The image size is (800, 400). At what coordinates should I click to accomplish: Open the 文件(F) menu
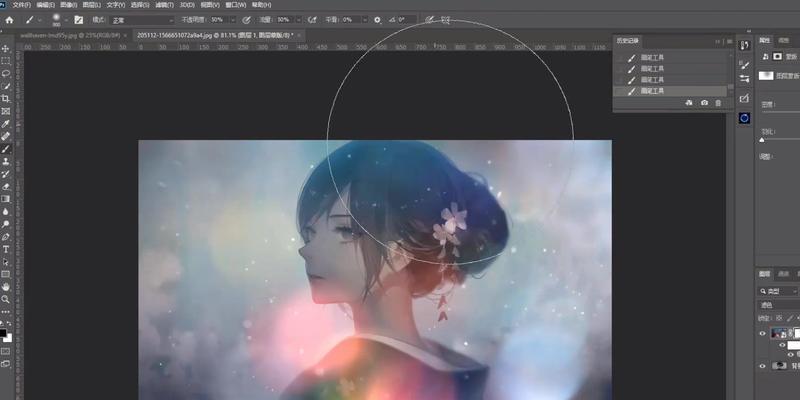click(x=21, y=5)
